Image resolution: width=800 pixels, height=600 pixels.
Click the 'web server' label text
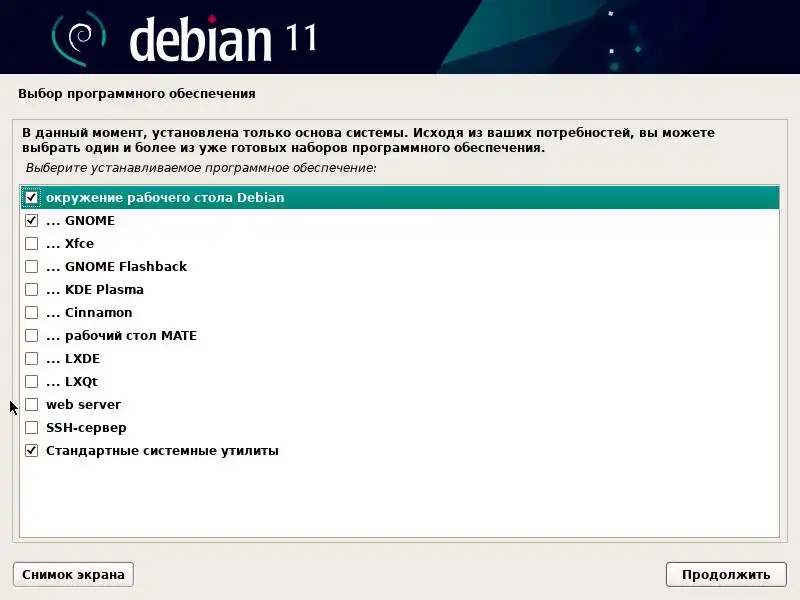[84, 405]
